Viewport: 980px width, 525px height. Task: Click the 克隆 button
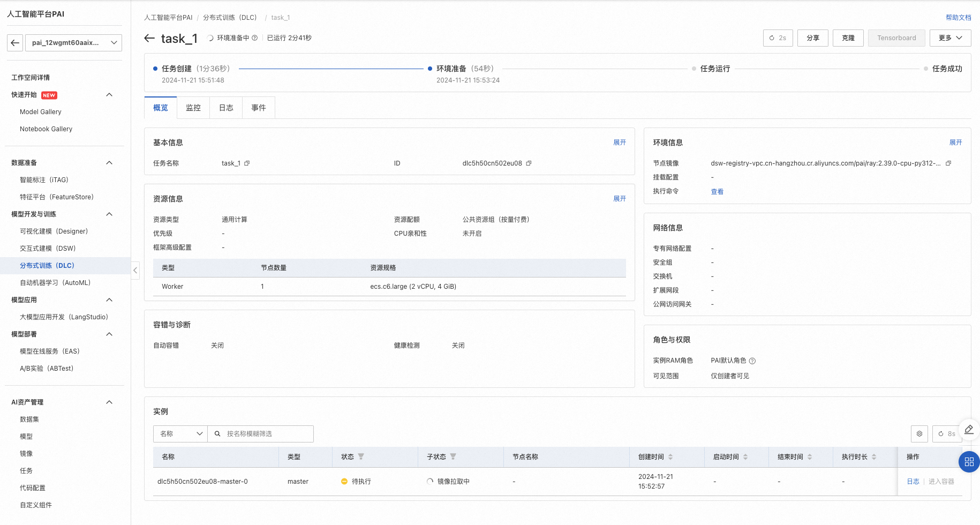pos(848,38)
